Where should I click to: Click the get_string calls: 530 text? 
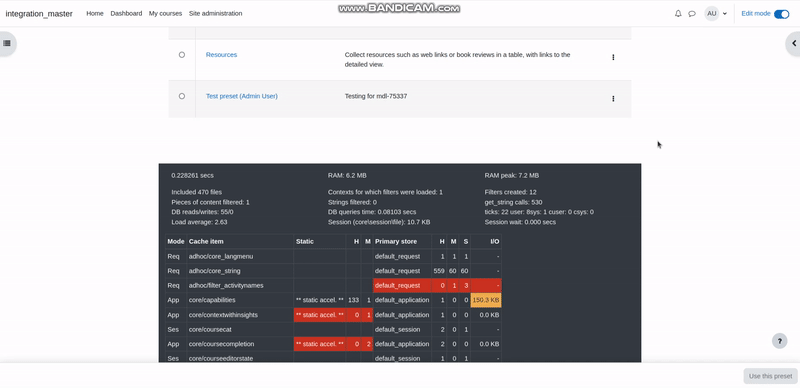click(513, 202)
